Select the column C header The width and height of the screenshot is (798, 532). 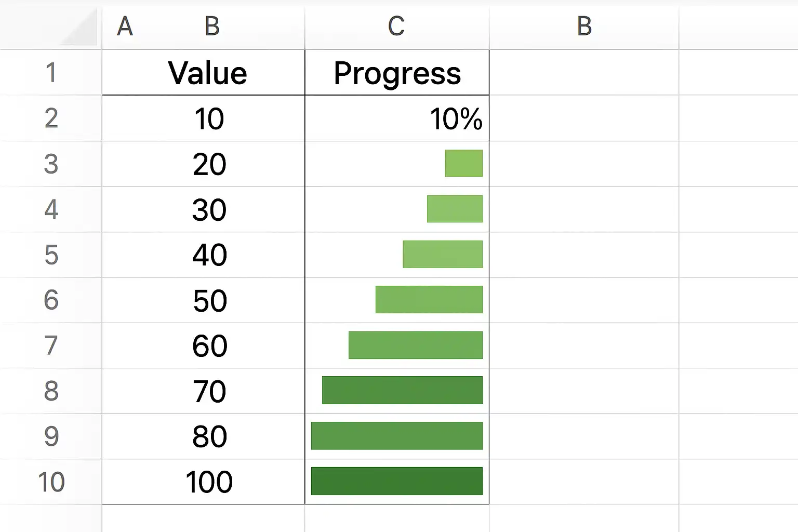point(396,26)
